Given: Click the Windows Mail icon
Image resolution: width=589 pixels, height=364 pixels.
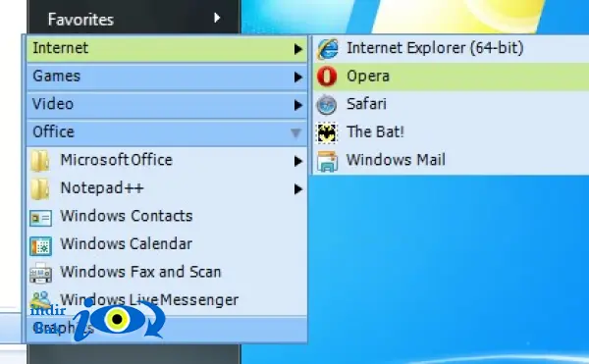Looking at the screenshot, I should (x=327, y=161).
